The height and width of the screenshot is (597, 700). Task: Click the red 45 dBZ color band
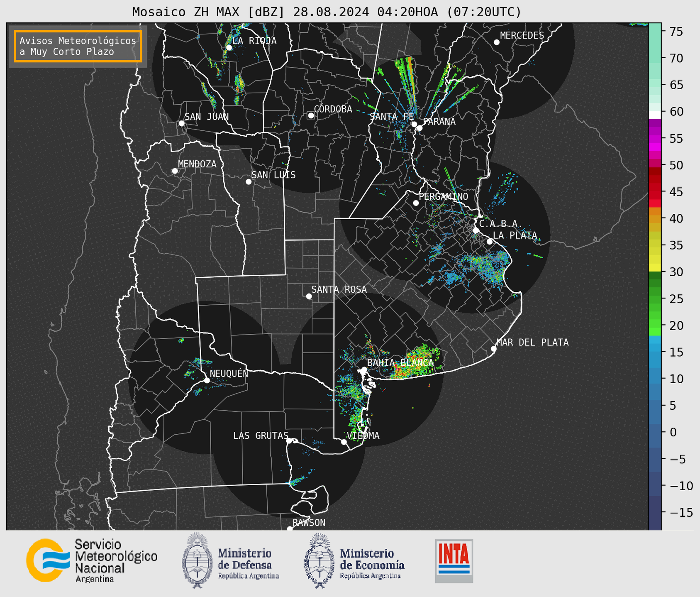click(655, 192)
